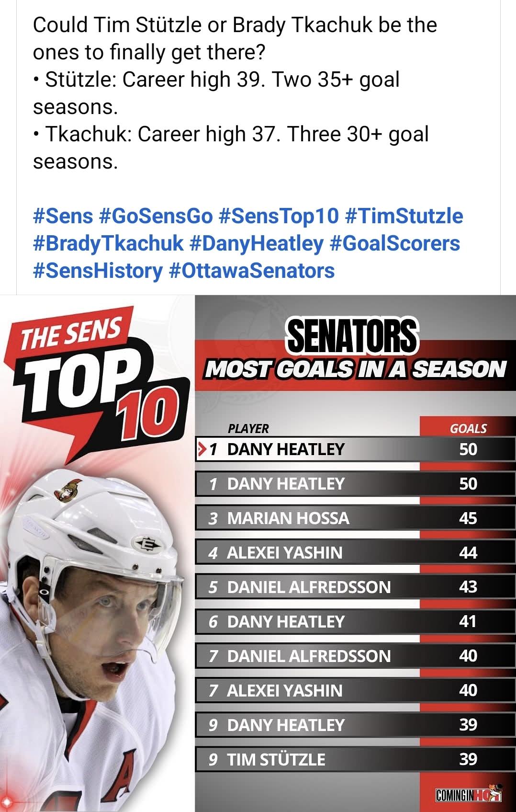Open the #OttawaSenators hashtag
Image resolution: width=516 pixels, height=812 pixels.
[x=252, y=270]
